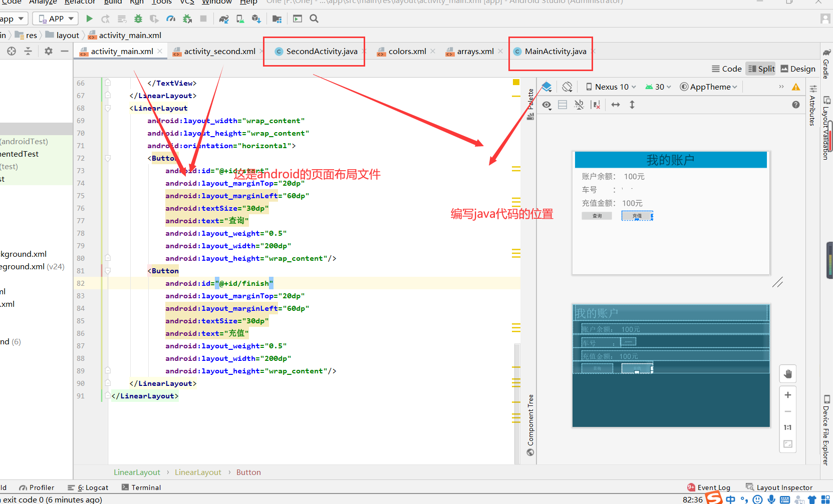Collapse LinearLayout fold marker on line 68
Screen dimensions: 833x504
pyautogui.click(x=108, y=108)
